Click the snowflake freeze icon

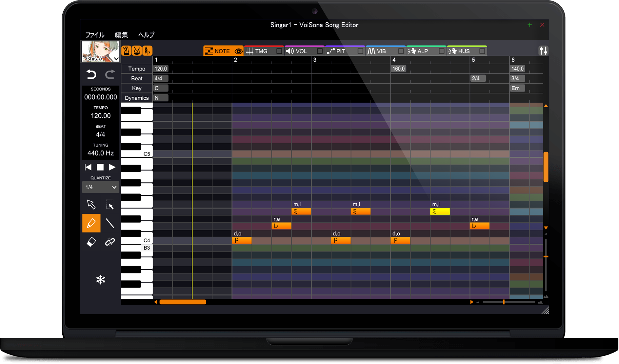pyautogui.click(x=101, y=280)
